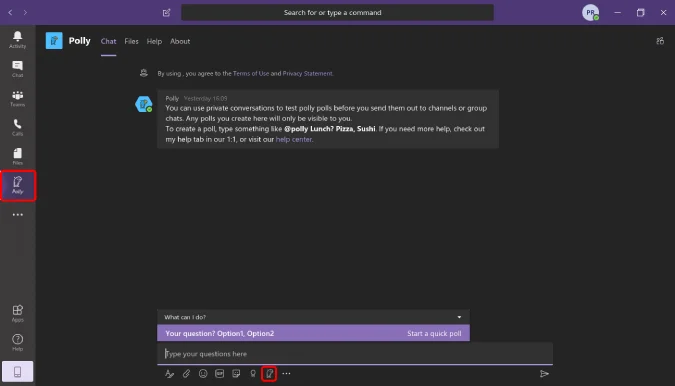Image resolution: width=675 pixels, height=386 pixels.
Task: Open Calls in the left sidebar
Action: coord(17,127)
